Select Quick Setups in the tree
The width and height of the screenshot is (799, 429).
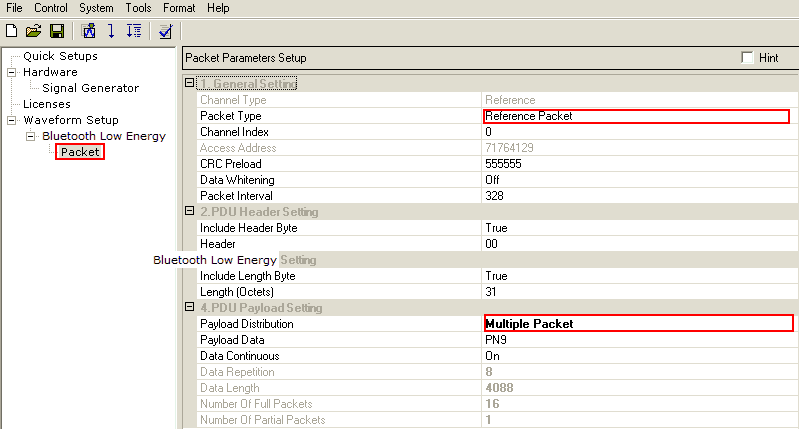point(60,56)
